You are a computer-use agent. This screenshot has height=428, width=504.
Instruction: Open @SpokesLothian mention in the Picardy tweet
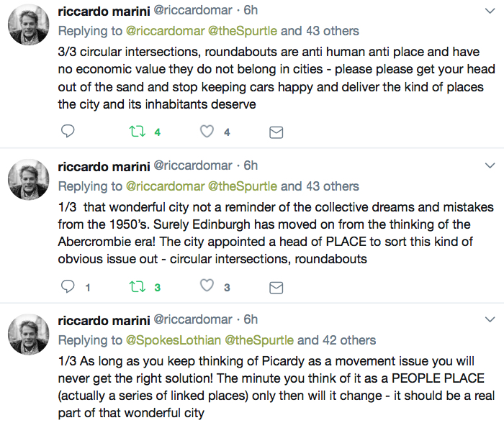(x=174, y=340)
